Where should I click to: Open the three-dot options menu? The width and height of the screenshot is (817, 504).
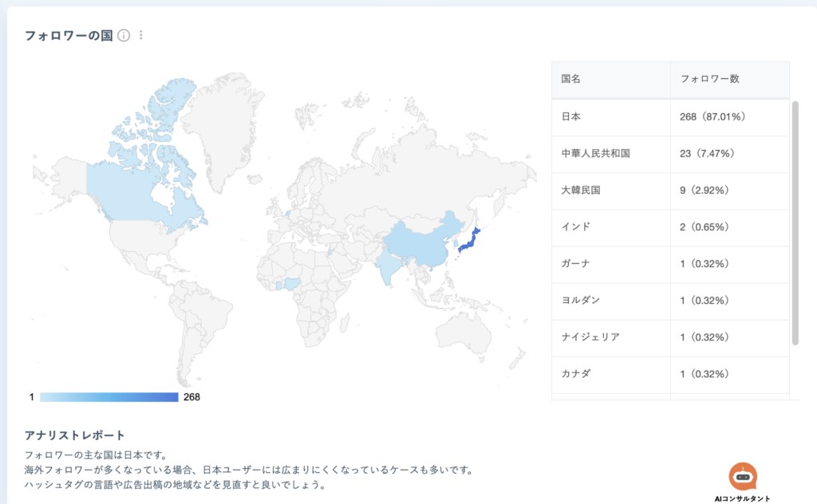pos(141,35)
